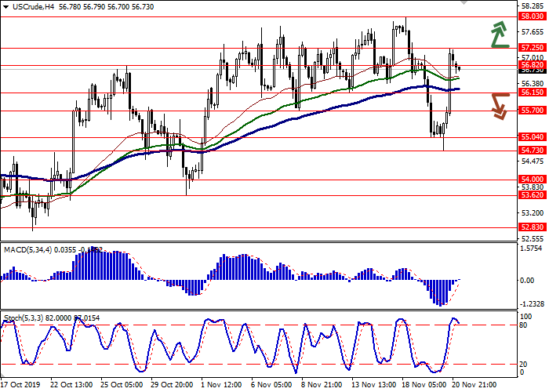Select the 53.620 price level label
This screenshot has height=392, width=549.
click(533, 195)
